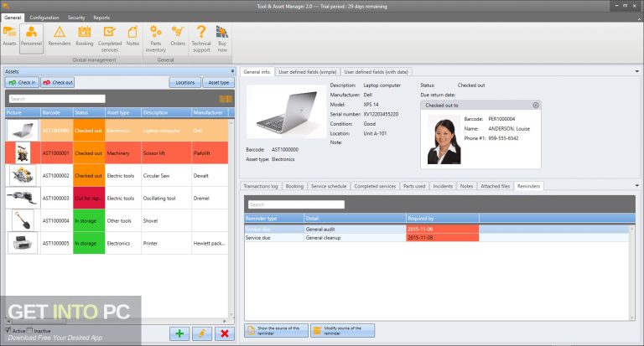Click the Booking calendar ribbon icon
Screen dimensions: 644x346
(84, 35)
